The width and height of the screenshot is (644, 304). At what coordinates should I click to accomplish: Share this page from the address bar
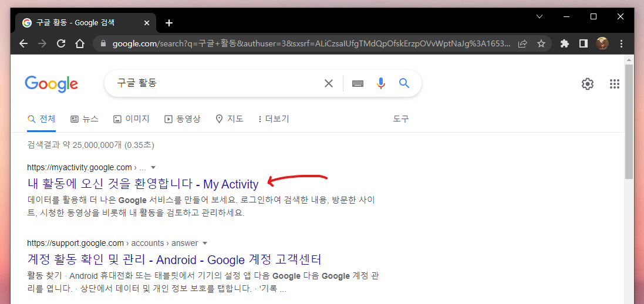(x=522, y=43)
